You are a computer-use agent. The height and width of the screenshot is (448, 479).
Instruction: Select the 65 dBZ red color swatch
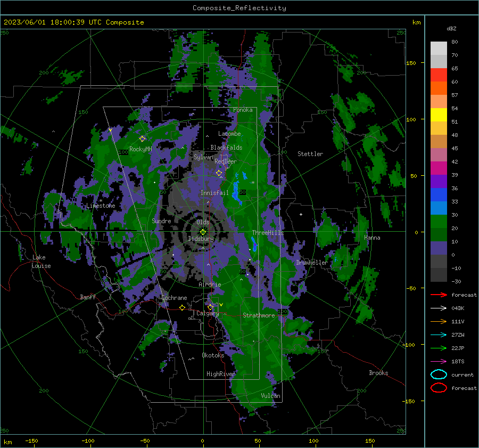coord(439,75)
